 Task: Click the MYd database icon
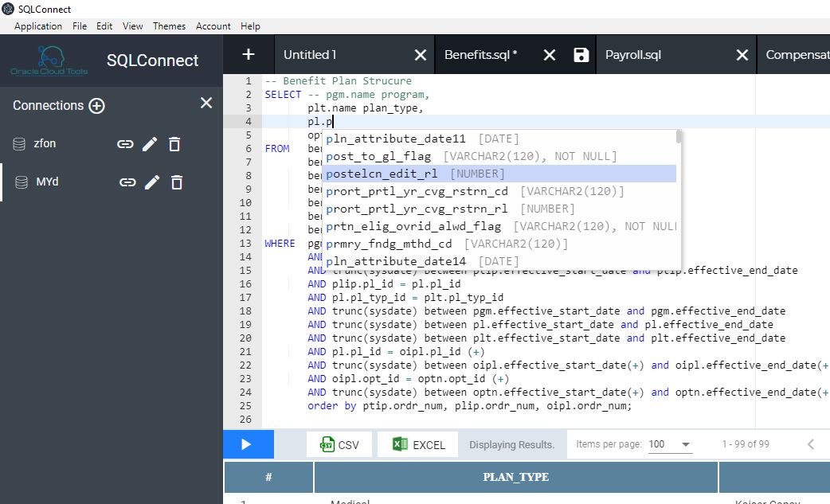pyautogui.click(x=22, y=182)
